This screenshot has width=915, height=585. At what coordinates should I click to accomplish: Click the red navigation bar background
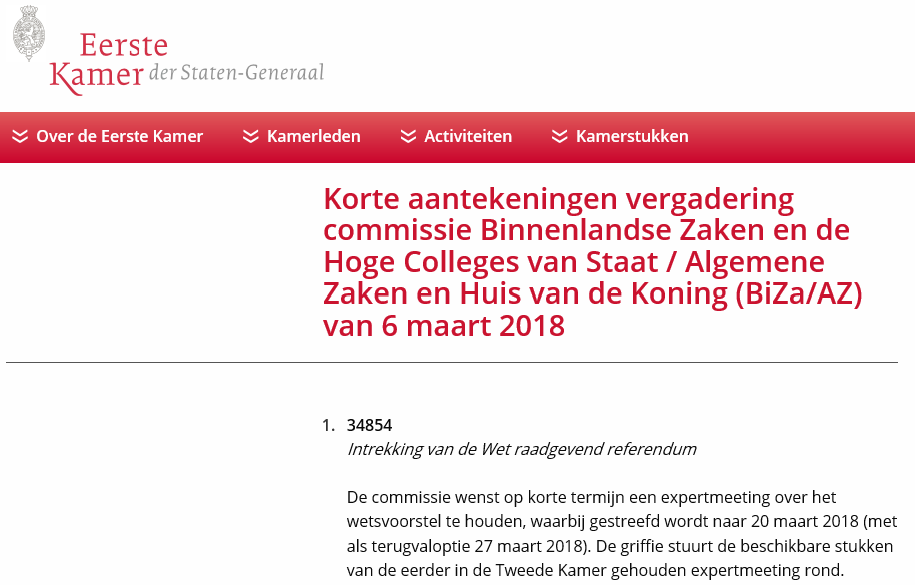(x=800, y=136)
